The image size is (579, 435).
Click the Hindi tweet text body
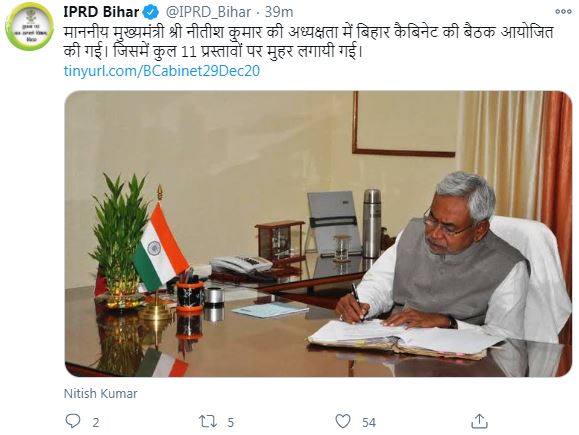[309, 41]
